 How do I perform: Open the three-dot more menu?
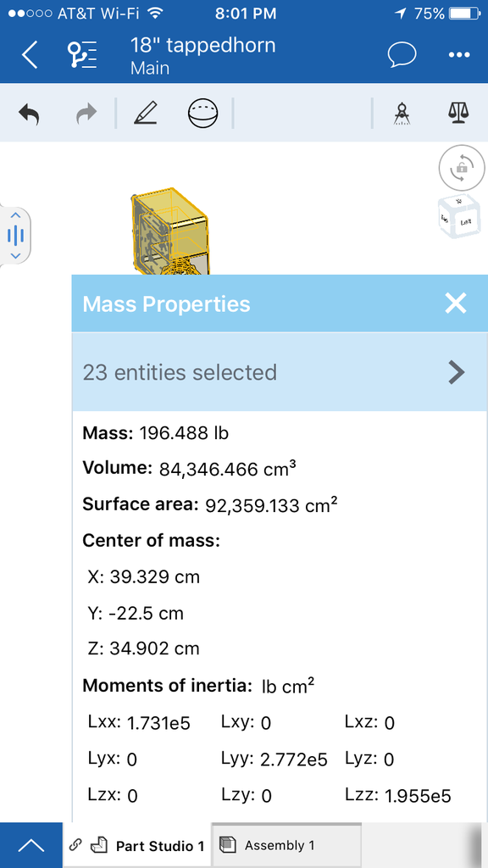coord(458,55)
